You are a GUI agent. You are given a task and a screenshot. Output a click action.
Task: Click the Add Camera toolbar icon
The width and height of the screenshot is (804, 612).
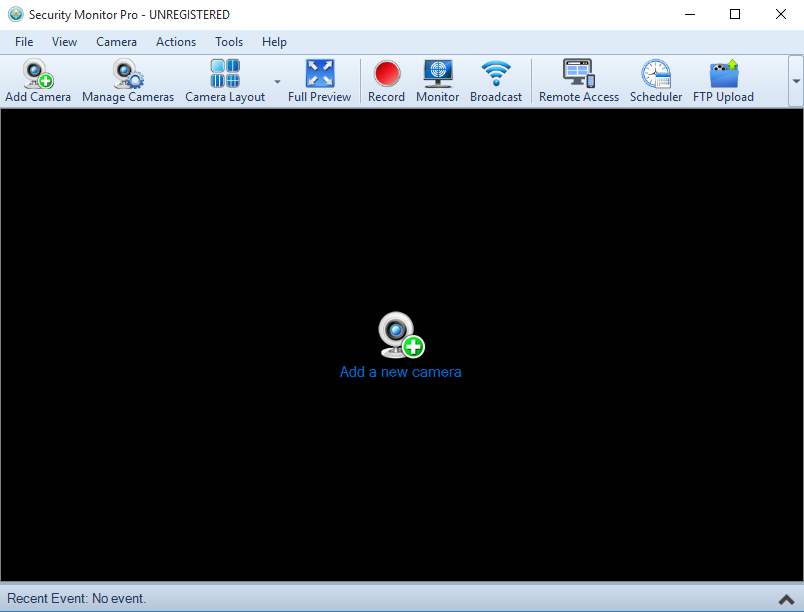[38, 81]
